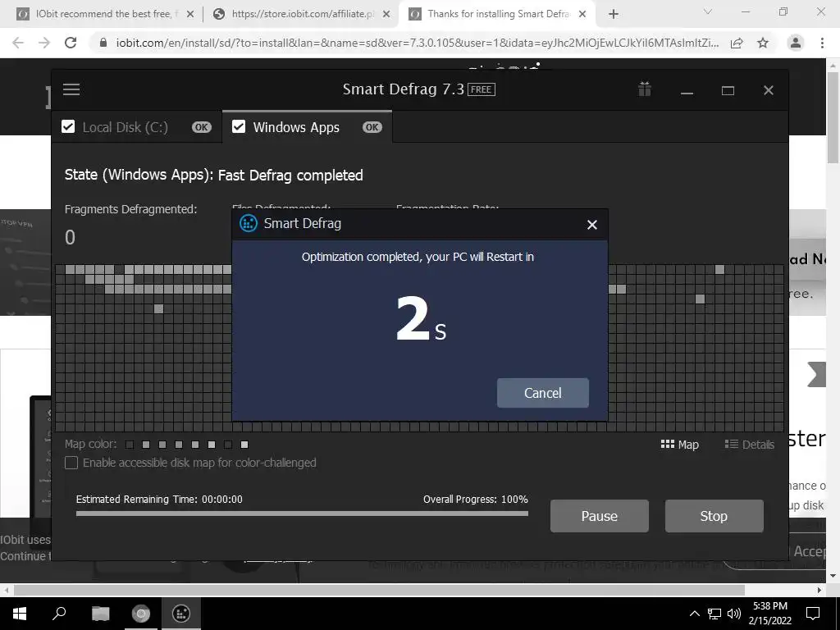
Task: Go forward in browser history
Action: (44, 43)
